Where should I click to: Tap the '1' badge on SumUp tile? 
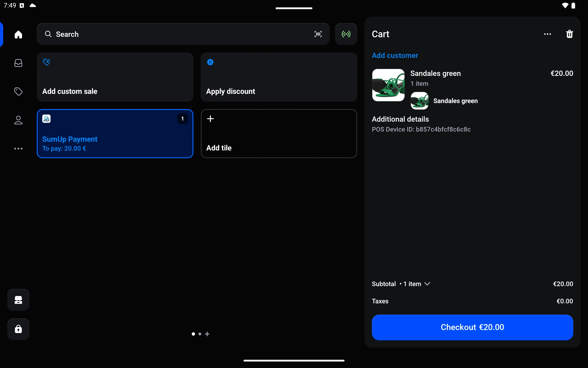click(x=182, y=119)
